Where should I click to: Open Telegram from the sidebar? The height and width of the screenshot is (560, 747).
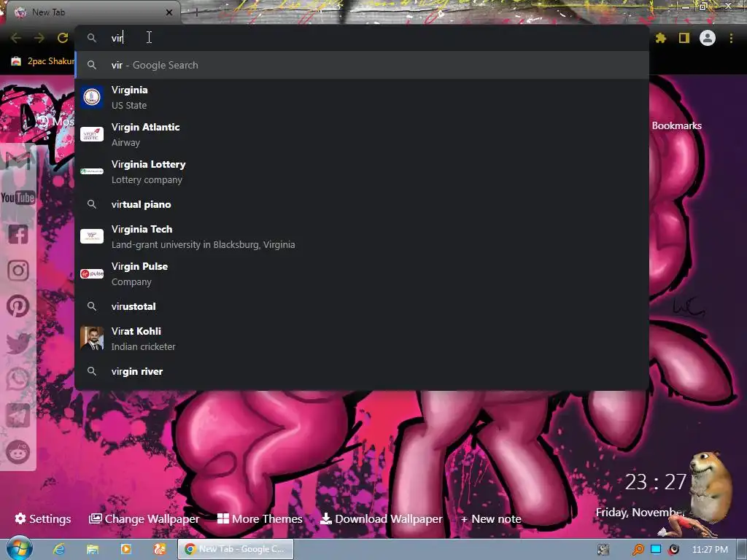pyautogui.click(x=18, y=415)
